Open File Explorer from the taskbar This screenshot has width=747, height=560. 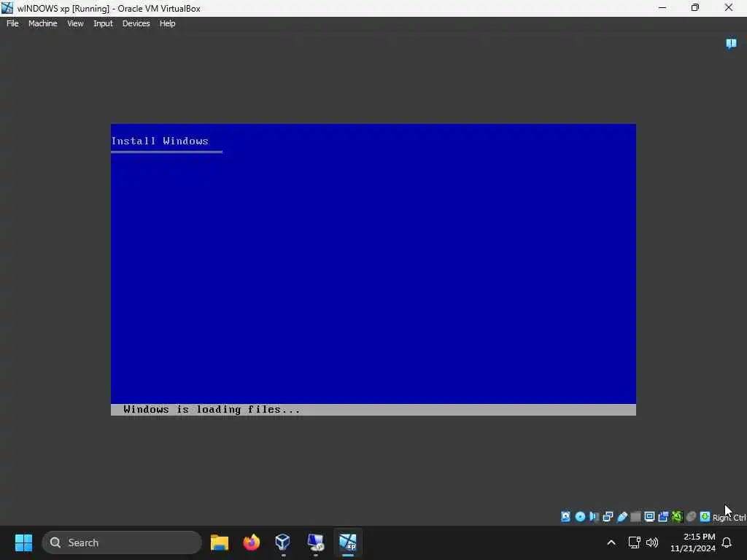(x=220, y=542)
